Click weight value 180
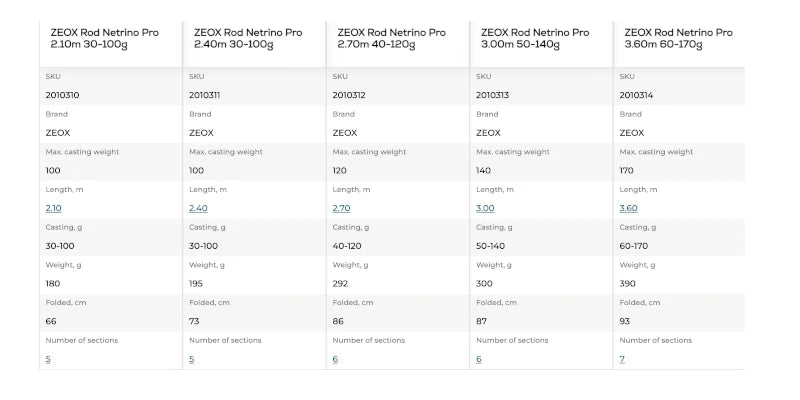This screenshot has height=400, width=800. click(x=53, y=284)
